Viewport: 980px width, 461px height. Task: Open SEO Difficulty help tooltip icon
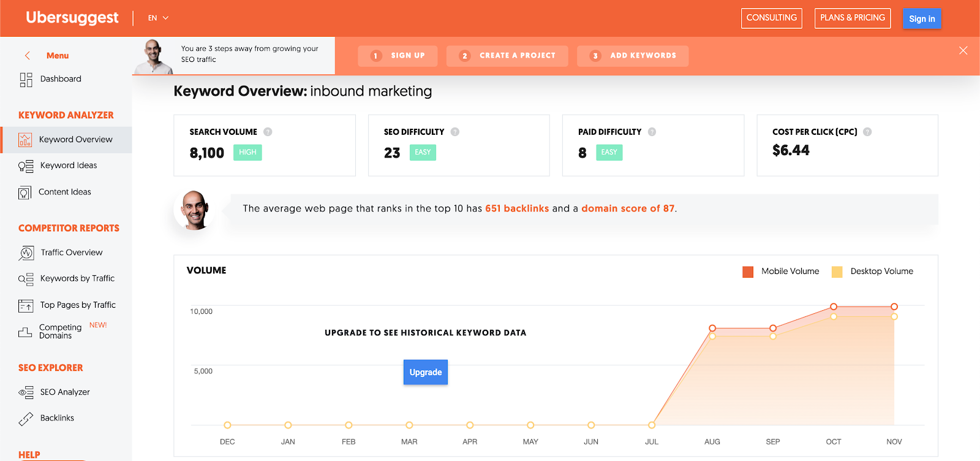click(x=455, y=132)
